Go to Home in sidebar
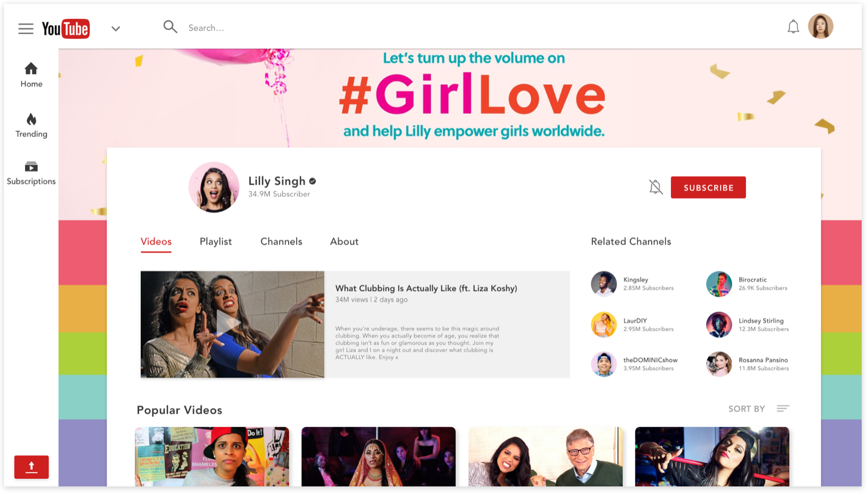This screenshot has height=495, width=868. (x=31, y=75)
